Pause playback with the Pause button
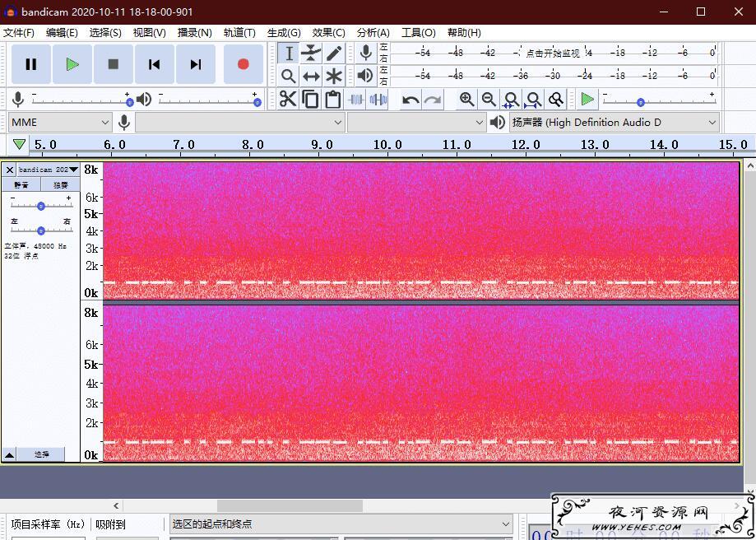The height and width of the screenshot is (540, 756). [31, 64]
